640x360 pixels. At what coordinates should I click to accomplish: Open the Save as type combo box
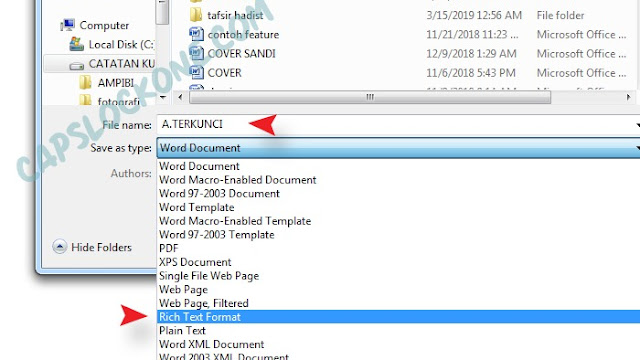[398, 148]
